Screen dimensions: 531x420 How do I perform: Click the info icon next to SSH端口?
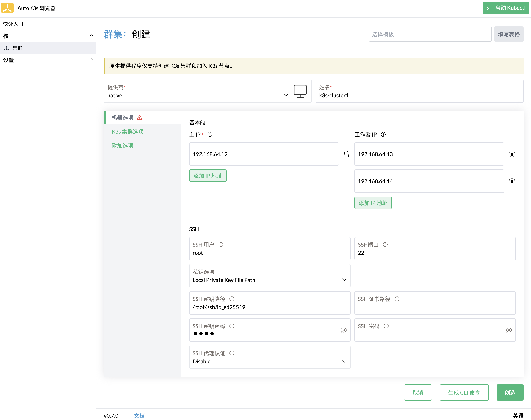tap(385, 245)
